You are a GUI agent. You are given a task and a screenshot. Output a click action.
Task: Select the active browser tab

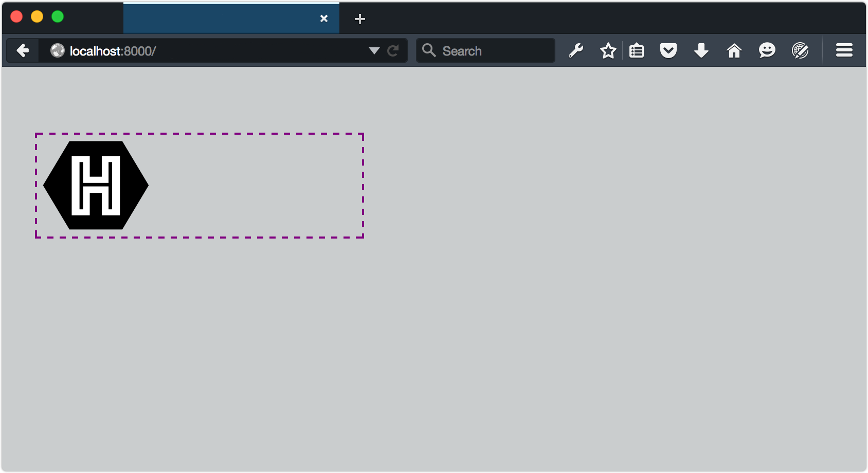pos(231,19)
